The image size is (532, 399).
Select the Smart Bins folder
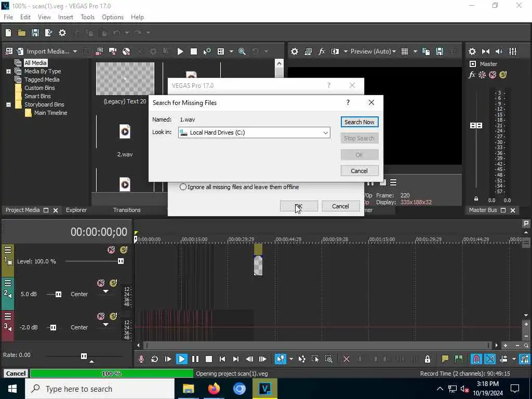coord(37,96)
